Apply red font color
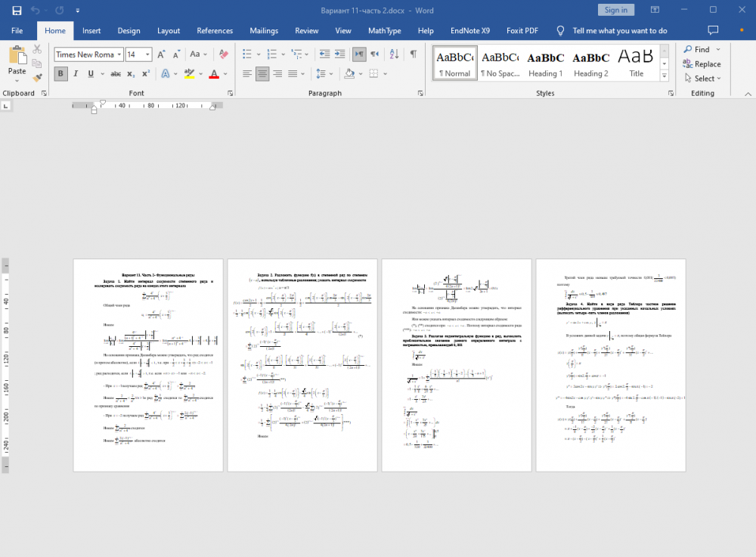 pyautogui.click(x=214, y=74)
